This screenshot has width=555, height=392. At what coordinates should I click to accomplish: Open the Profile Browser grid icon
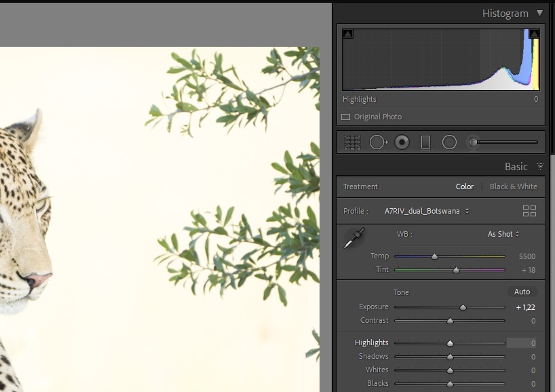529,211
